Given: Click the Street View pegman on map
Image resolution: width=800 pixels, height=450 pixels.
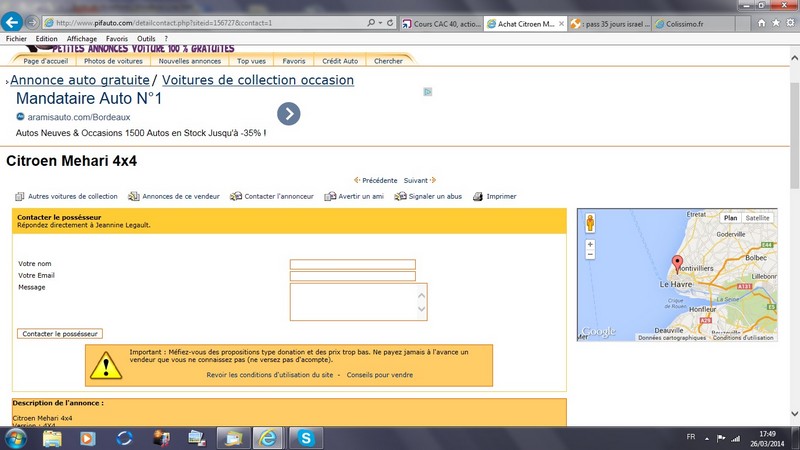Looking at the screenshot, I should click(590, 223).
